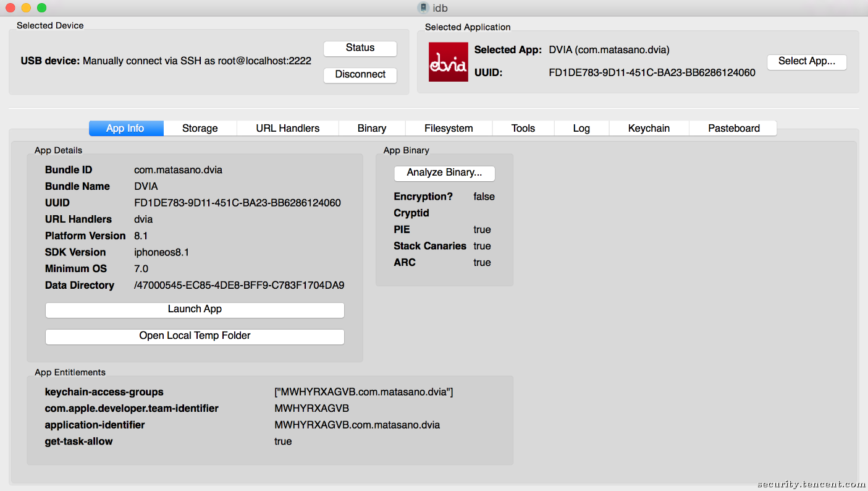
Task: Click the URL Handlers value dvia
Action: [x=143, y=220]
